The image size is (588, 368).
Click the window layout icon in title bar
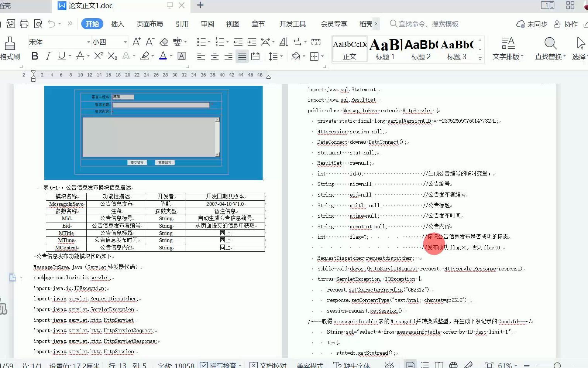click(548, 5)
